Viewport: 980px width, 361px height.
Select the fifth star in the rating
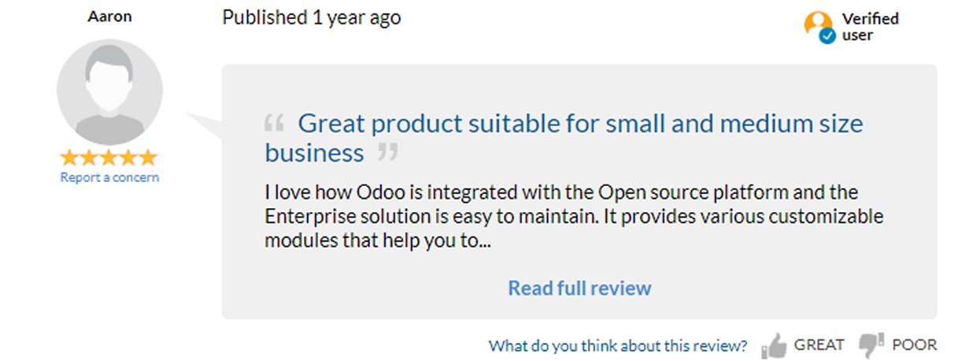click(x=148, y=158)
